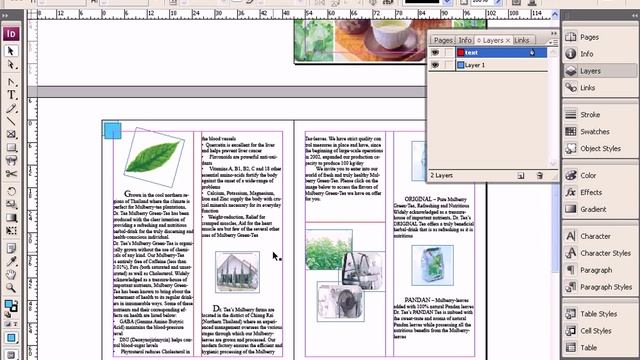This screenshot has width=640, height=360.
Task: Switch to the Links tab
Action: click(x=522, y=40)
